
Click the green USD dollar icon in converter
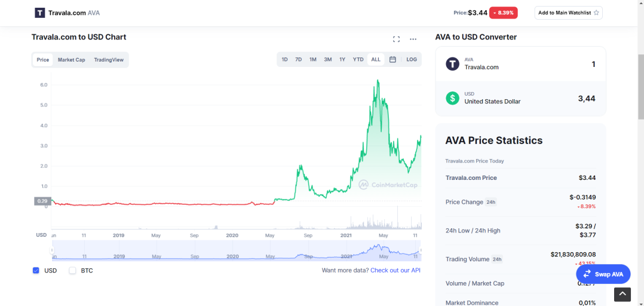pyautogui.click(x=453, y=98)
